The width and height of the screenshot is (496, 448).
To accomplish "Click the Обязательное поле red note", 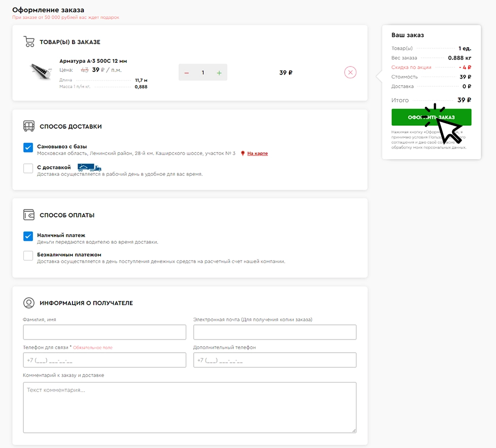I will pyautogui.click(x=93, y=348).
